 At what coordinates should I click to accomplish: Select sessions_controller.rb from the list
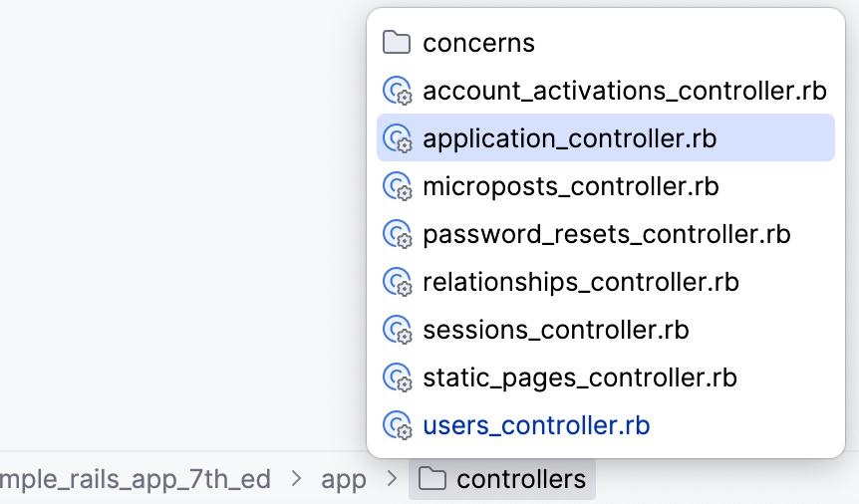(x=555, y=330)
